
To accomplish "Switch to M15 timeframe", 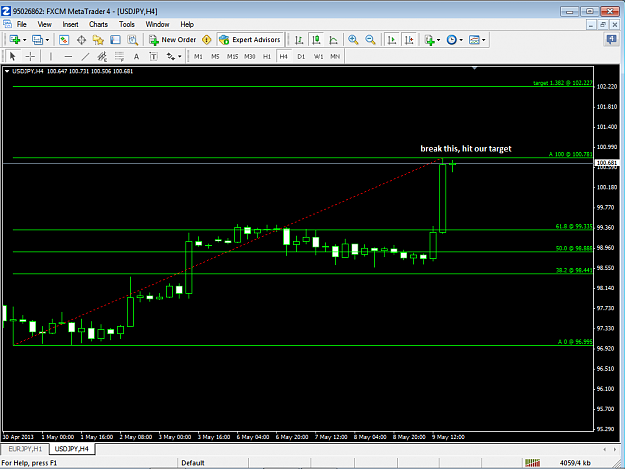I will point(232,57).
